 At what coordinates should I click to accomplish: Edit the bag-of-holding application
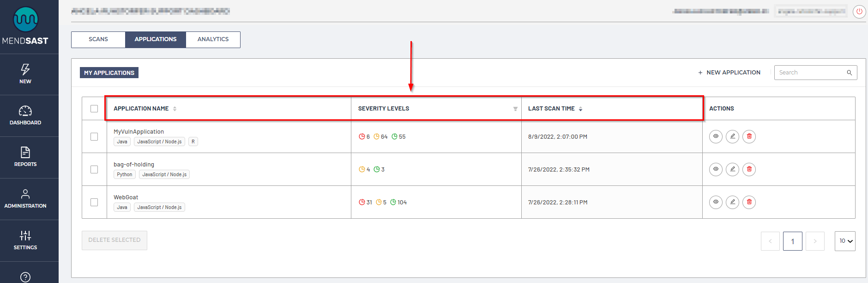(732, 169)
